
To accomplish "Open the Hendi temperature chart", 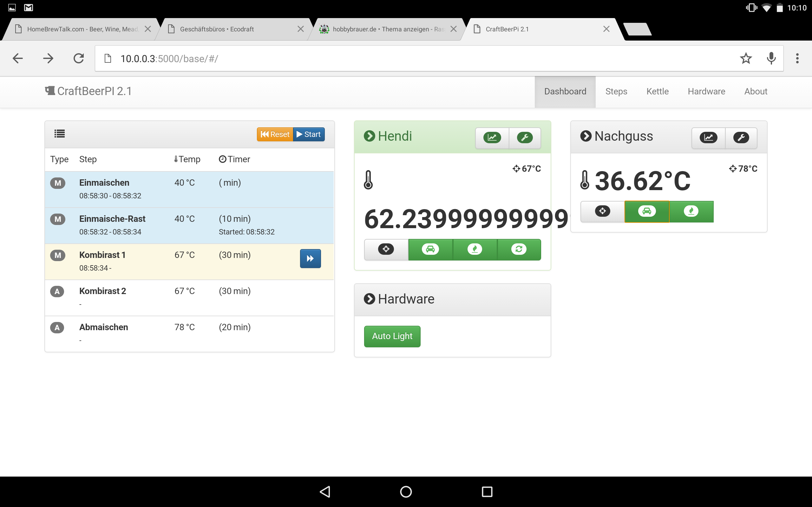I will pyautogui.click(x=492, y=138).
